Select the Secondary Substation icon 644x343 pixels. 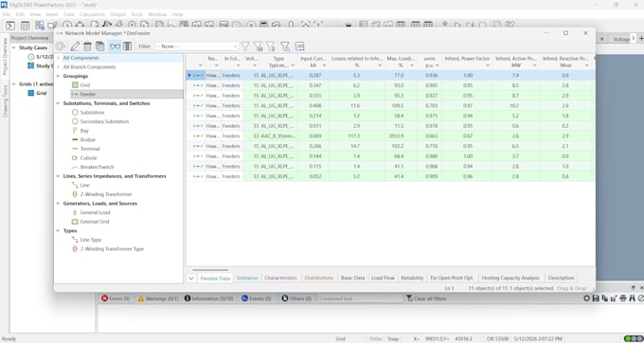[x=75, y=121]
